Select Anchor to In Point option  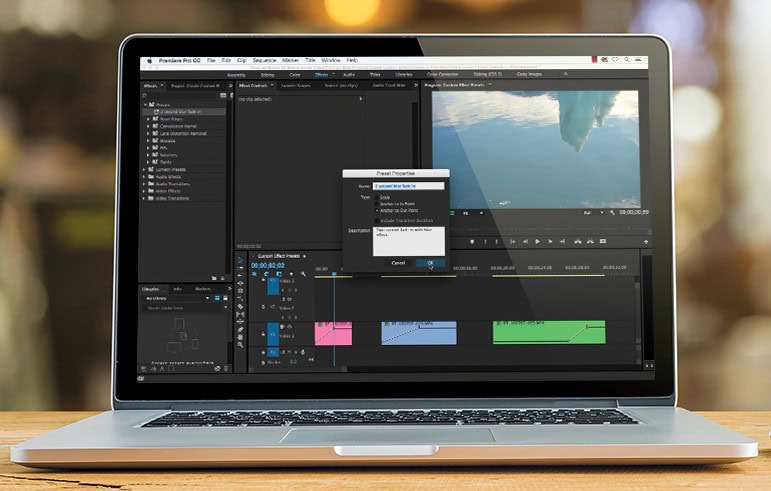pyautogui.click(x=377, y=204)
